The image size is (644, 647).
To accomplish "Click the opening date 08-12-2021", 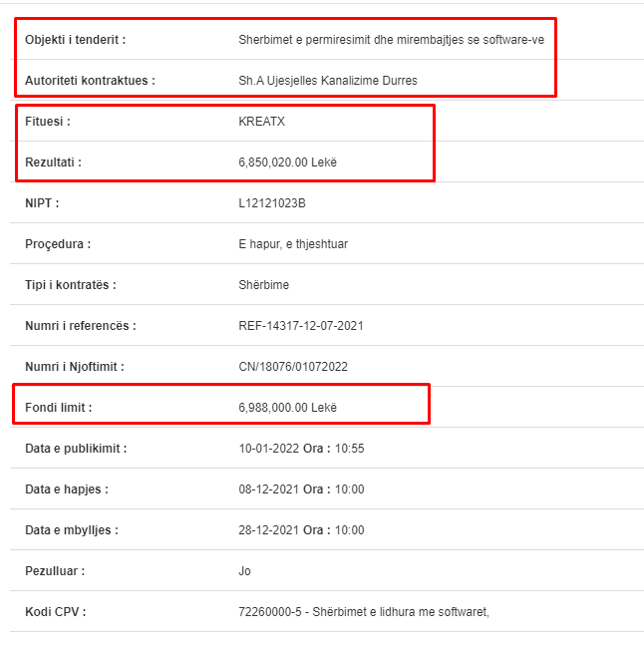I will (268, 488).
